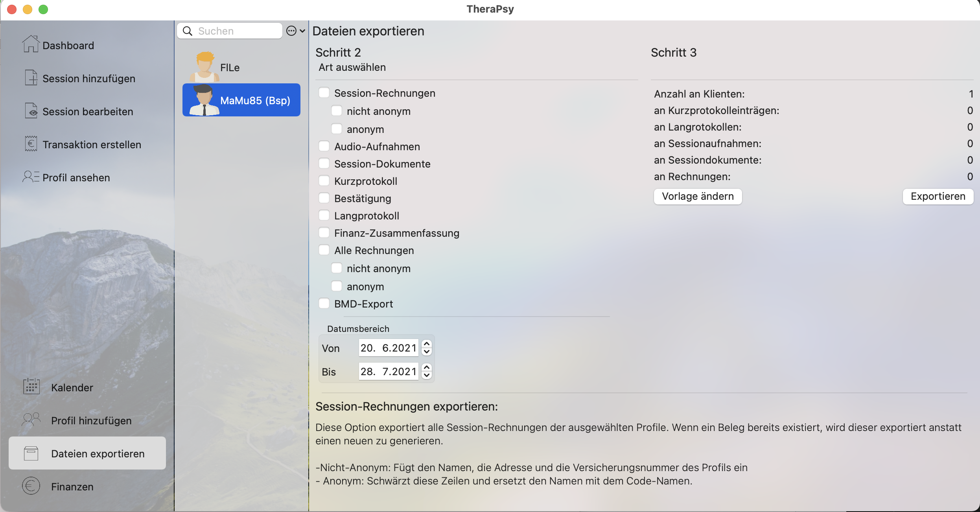Check the Audio-Aufnahmen option

(x=324, y=146)
